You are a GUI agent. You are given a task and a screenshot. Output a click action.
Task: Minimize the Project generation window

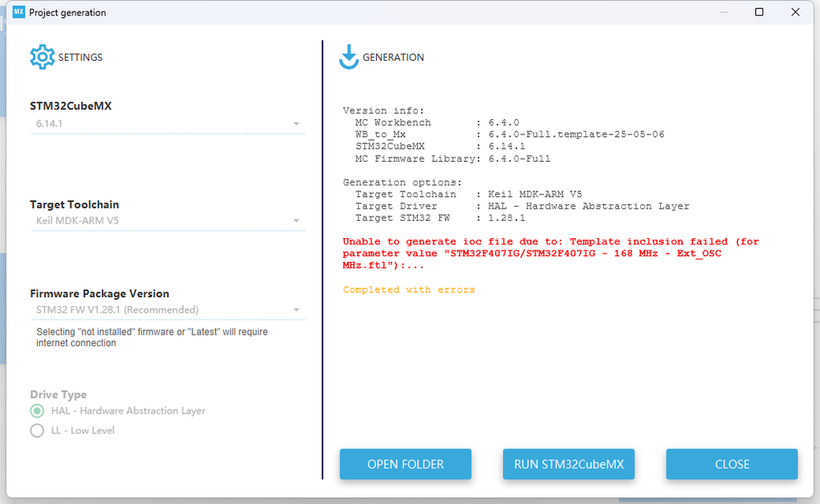tap(724, 12)
